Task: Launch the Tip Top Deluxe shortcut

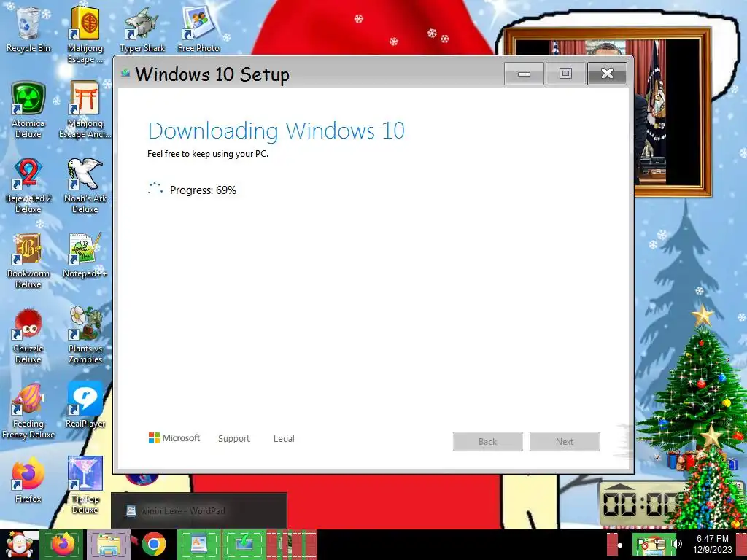Action: (85, 485)
